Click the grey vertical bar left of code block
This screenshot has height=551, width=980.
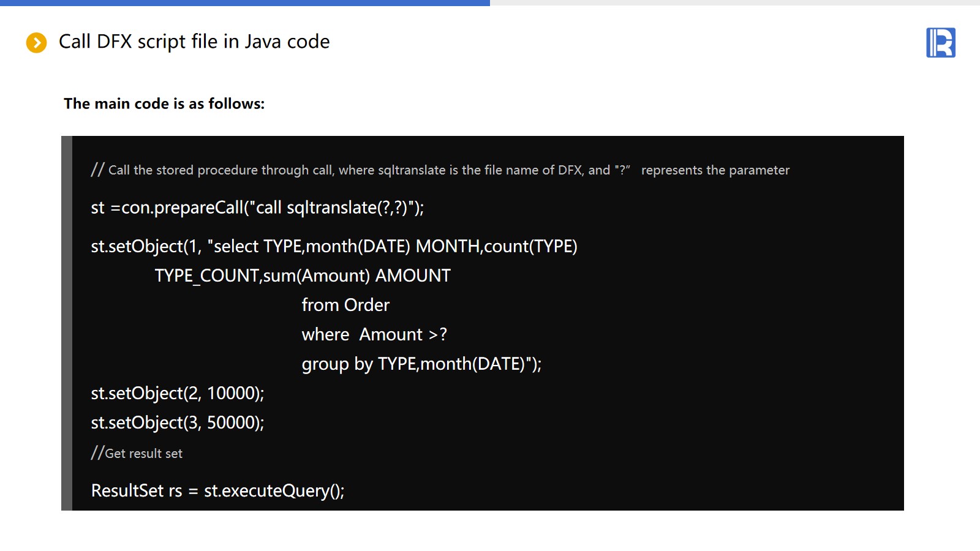[x=67, y=323]
